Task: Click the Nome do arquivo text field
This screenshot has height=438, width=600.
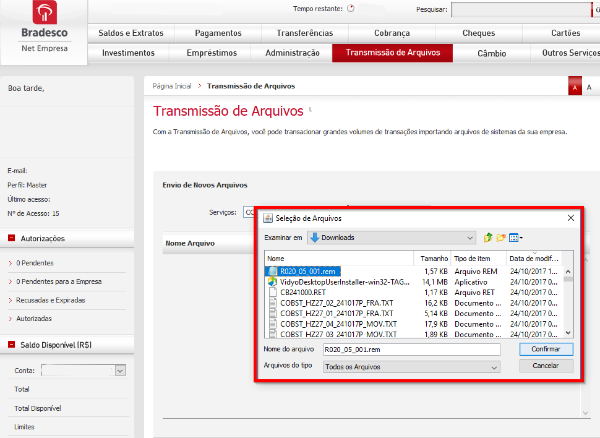Action: point(411,350)
